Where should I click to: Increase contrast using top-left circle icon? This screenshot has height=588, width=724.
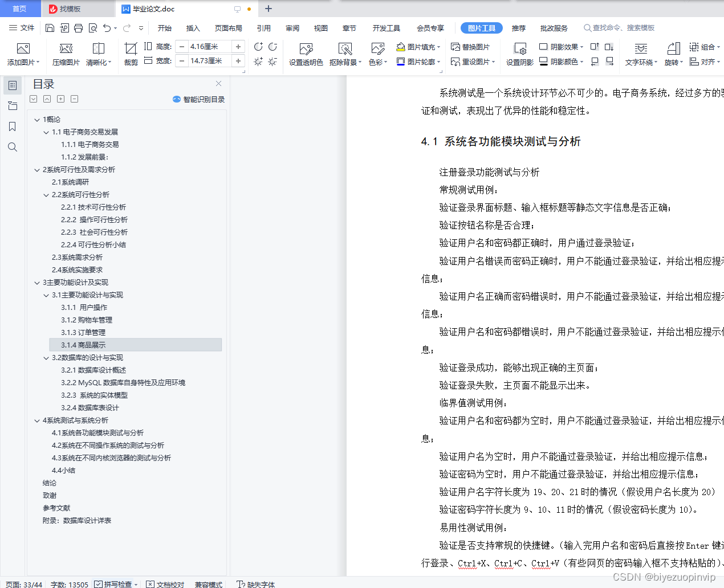[258, 47]
